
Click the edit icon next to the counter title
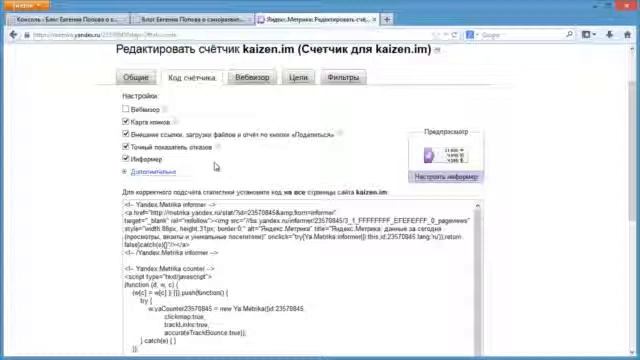[438, 51]
